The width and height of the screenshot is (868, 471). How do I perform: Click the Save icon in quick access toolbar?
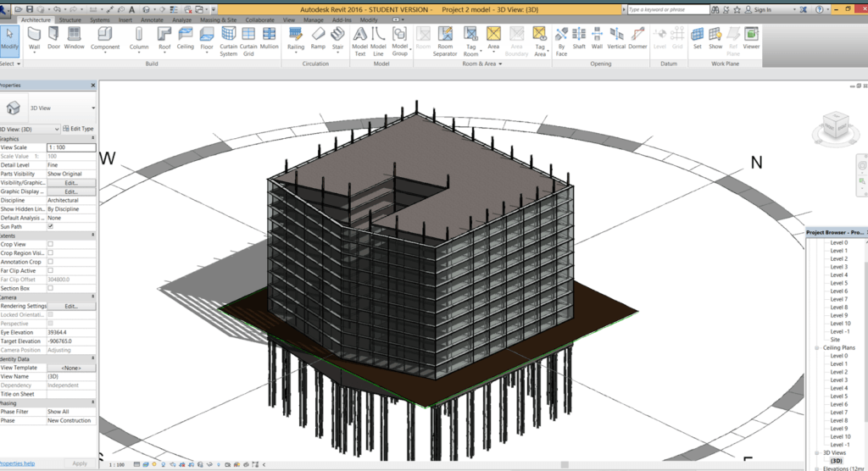30,9
